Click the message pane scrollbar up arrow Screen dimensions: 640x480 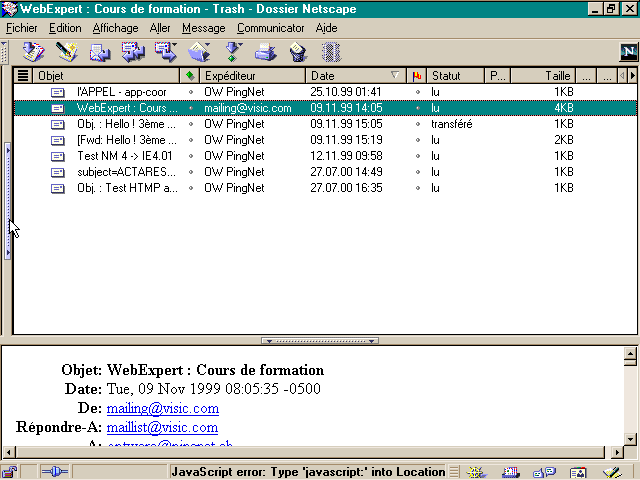point(630,353)
